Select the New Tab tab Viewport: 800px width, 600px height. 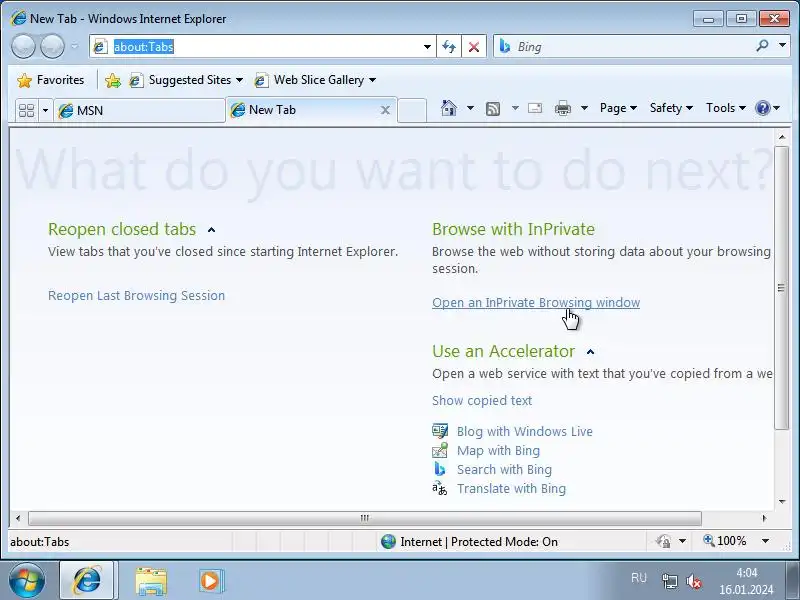click(x=306, y=110)
